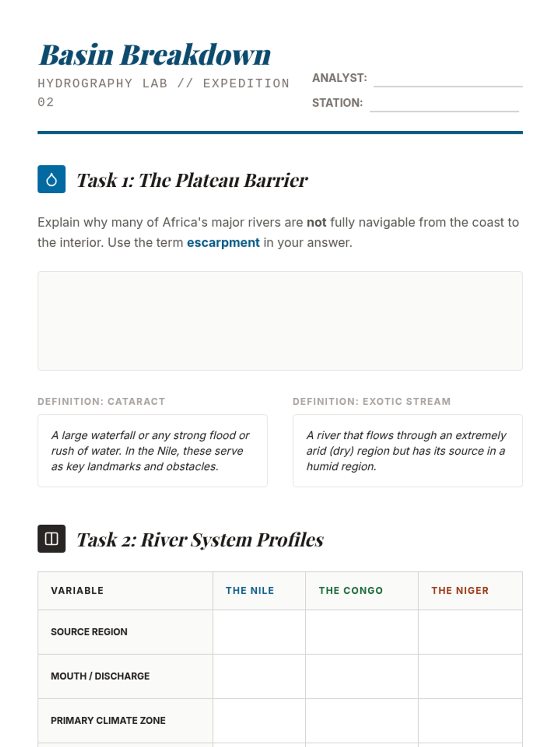The height and width of the screenshot is (747, 560).
Task: Click the columns icon beside Task 2
Action: point(51,539)
